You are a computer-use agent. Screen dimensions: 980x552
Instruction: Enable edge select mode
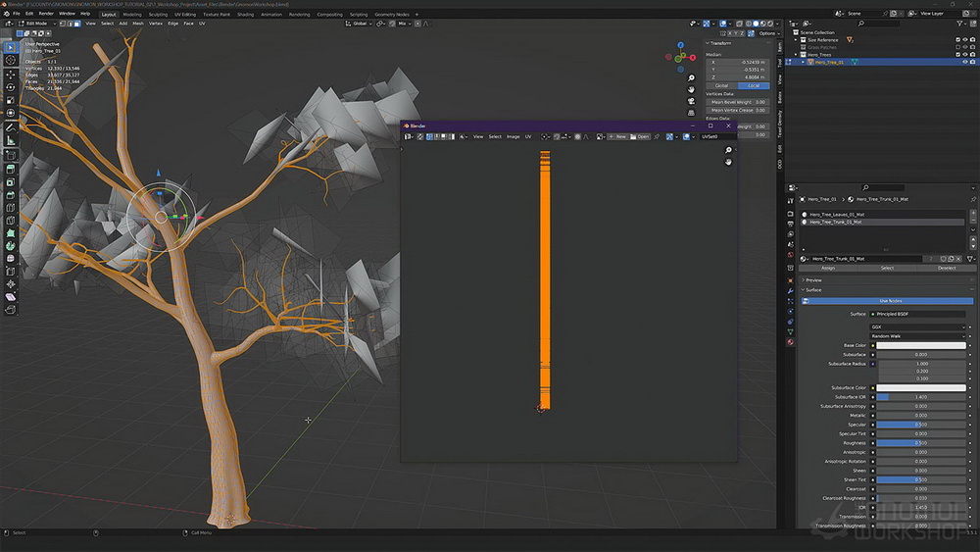(x=70, y=24)
